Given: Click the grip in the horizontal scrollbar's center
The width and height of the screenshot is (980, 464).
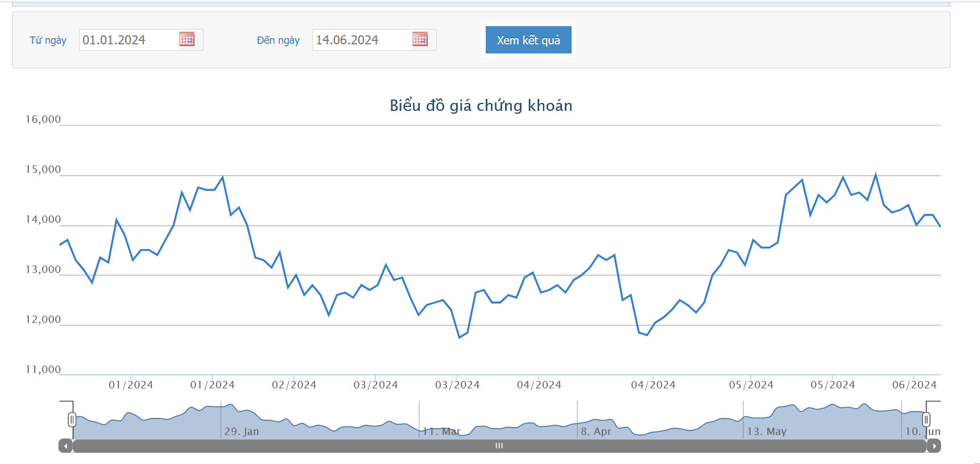Looking at the screenshot, I should point(499,446).
